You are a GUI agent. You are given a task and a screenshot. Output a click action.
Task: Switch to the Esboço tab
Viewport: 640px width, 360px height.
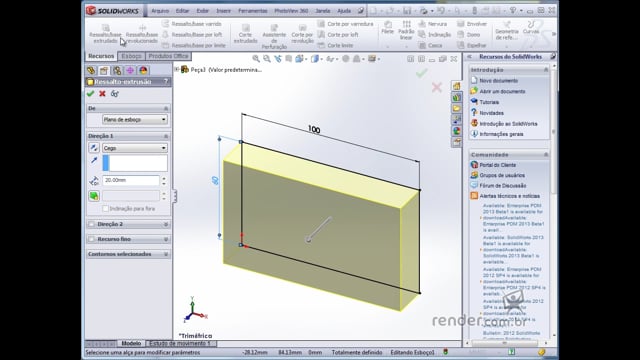click(131, 56)
